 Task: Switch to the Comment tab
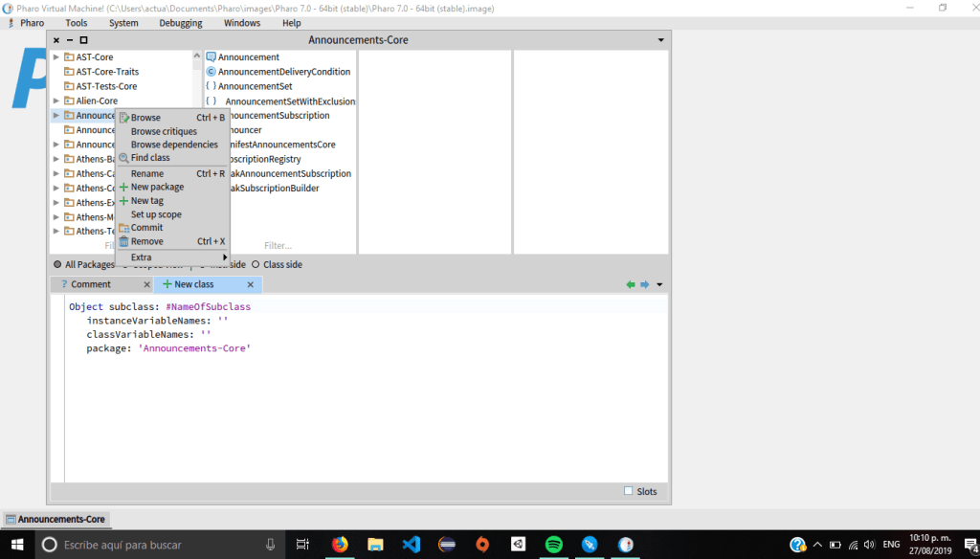90,284
